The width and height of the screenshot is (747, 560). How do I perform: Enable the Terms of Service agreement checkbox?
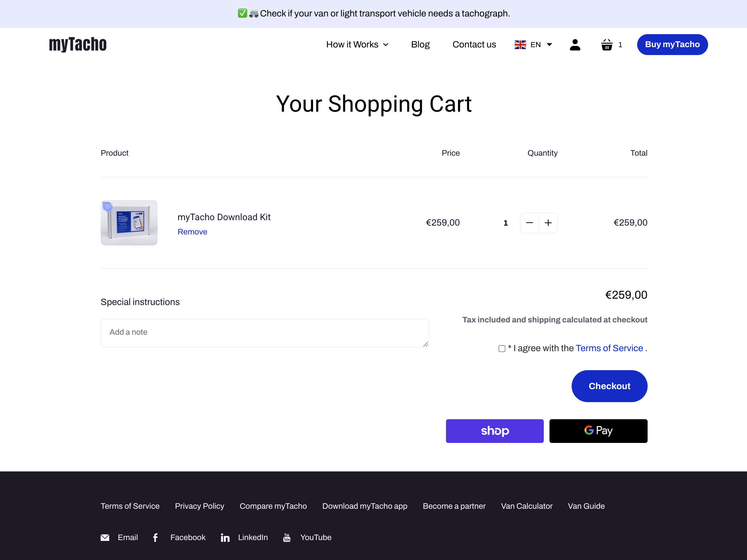pos(502,349)
